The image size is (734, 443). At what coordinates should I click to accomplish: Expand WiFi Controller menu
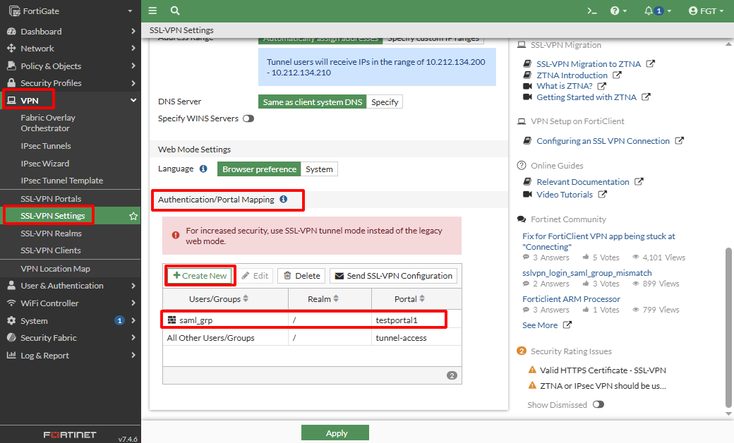tap(70, 303)
